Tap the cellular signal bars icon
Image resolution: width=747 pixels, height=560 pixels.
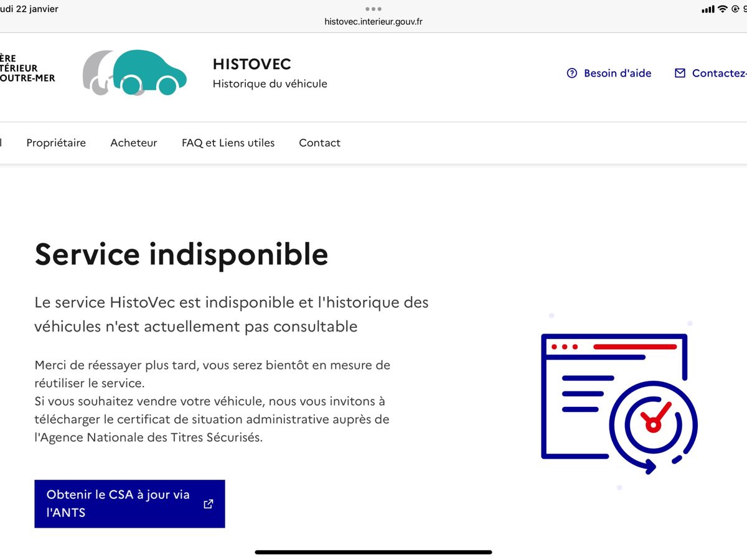click(708, 9)
